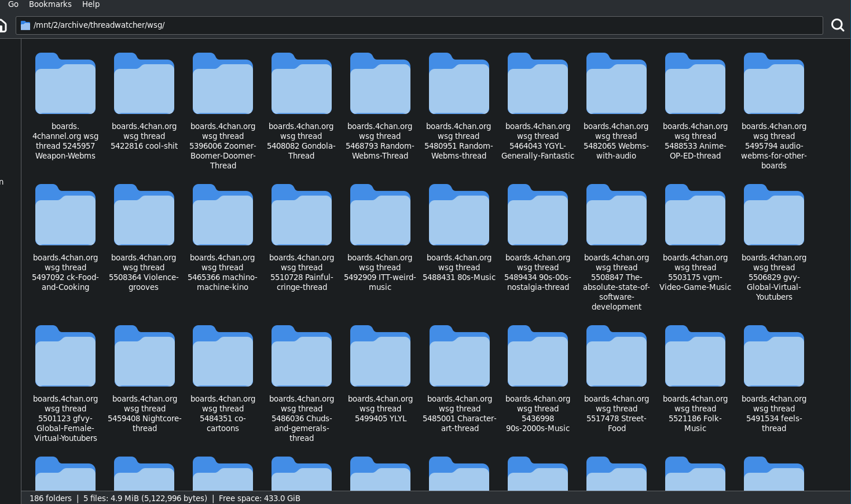Click 'Free space: 433.0 GiB' status text
Viewport: 851px width, 504px height.
pyautogui.click(x=259, y=498)
